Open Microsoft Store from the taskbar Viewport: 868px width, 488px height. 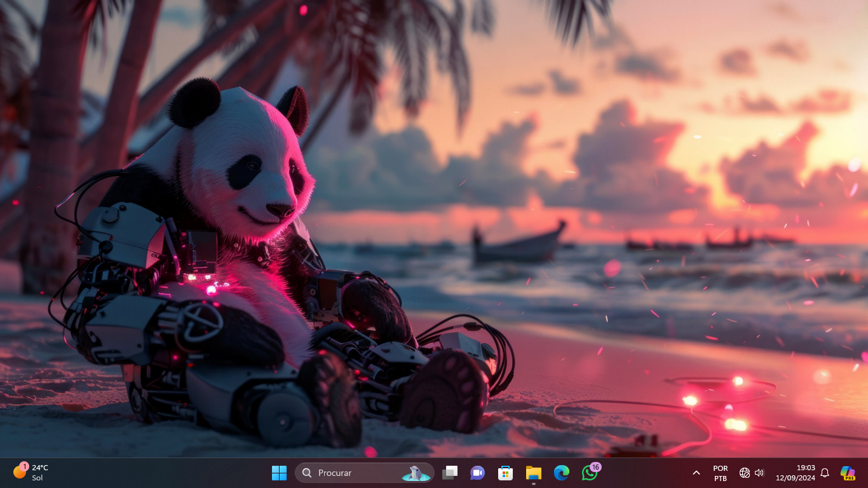pyautogui.click(x=505, y=473)
